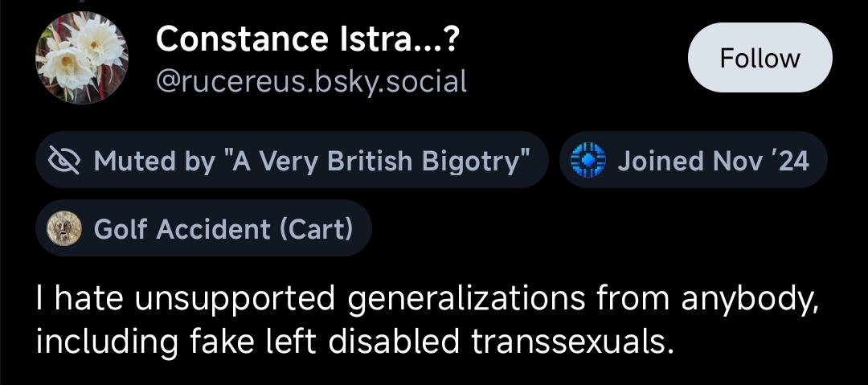Tap the question mark ending the display name

tap(453, 38)
